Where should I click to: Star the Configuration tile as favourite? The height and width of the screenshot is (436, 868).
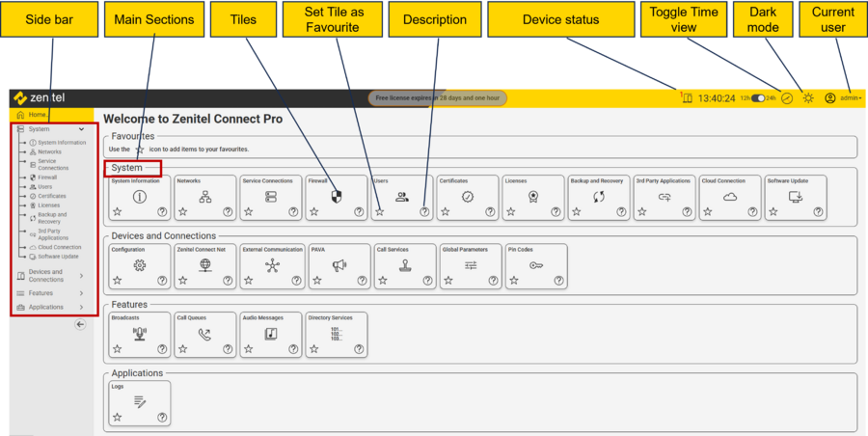[118, 281]
